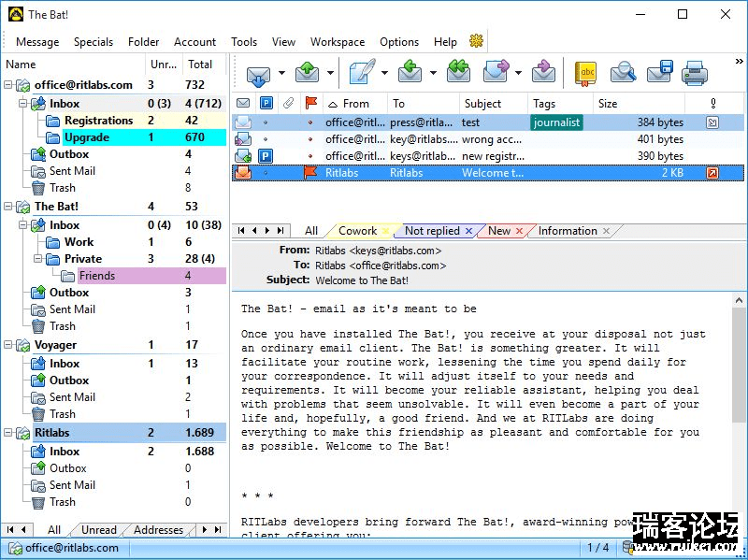The width and height of the screenshot is (748, 560).
Task: Open the Address Book icon
Action: (x=585, y=73)
